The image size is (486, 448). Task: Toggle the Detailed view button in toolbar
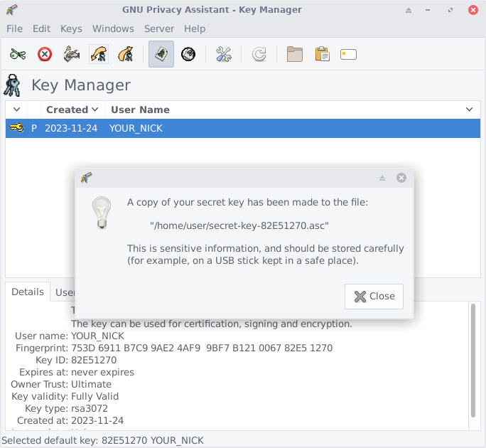[188, 54]
